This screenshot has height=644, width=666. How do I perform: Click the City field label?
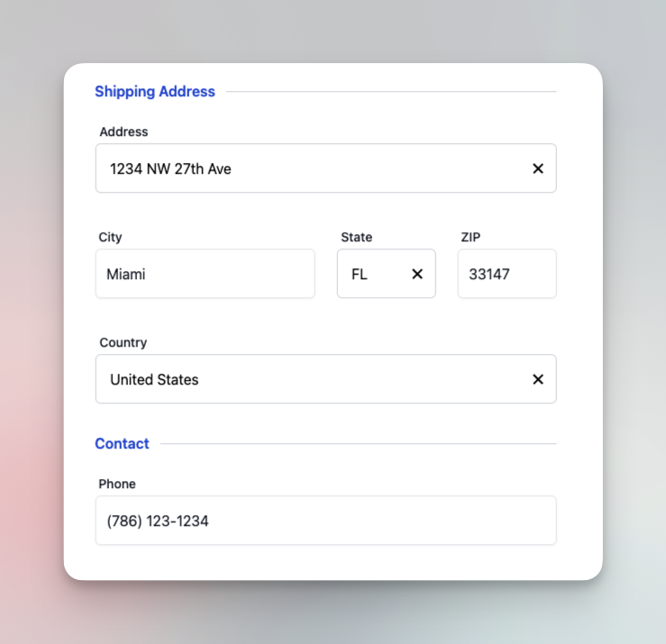point(110,237)
